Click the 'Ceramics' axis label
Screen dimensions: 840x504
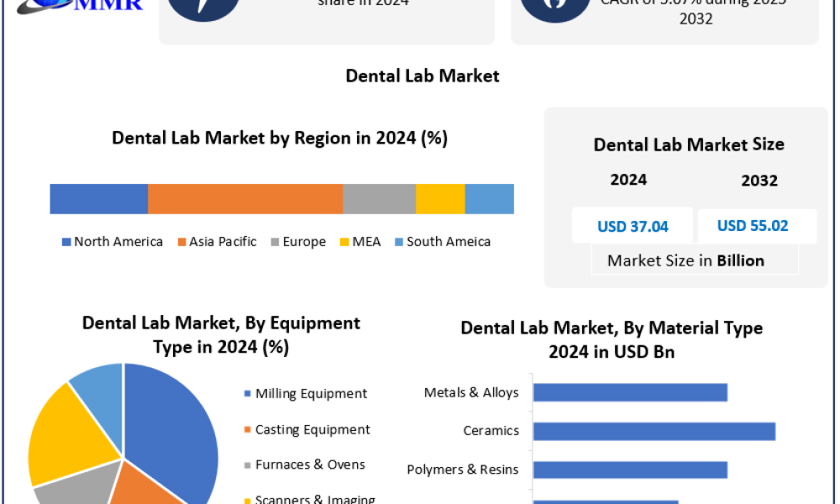[x=491, y=431]
